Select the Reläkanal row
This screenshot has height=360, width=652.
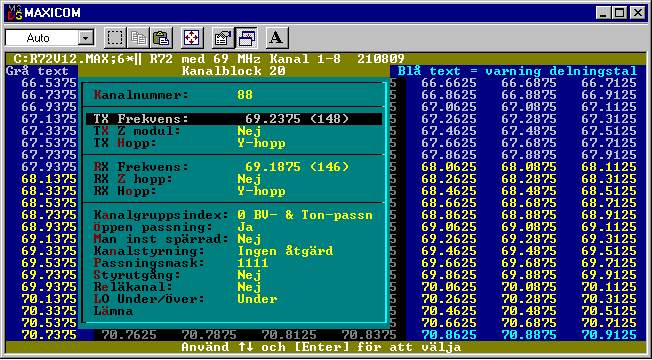pyautogui.click(x=234, y=287)
